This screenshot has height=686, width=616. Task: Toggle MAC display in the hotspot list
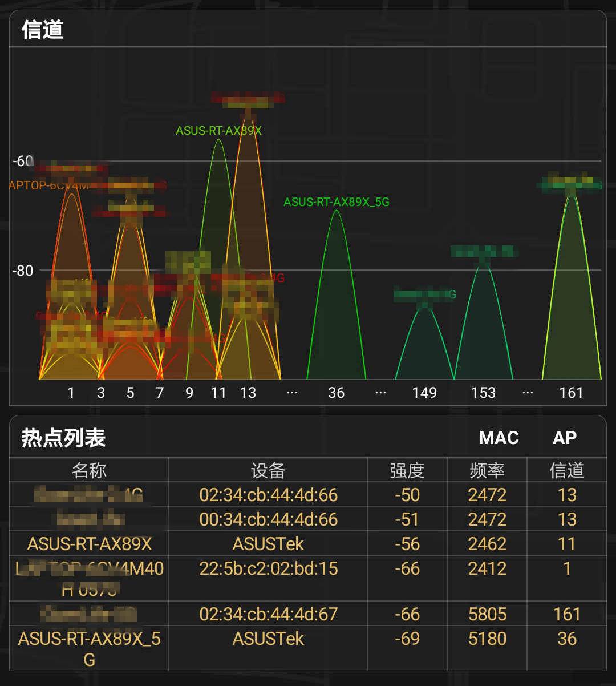click(x=499, y=438)
